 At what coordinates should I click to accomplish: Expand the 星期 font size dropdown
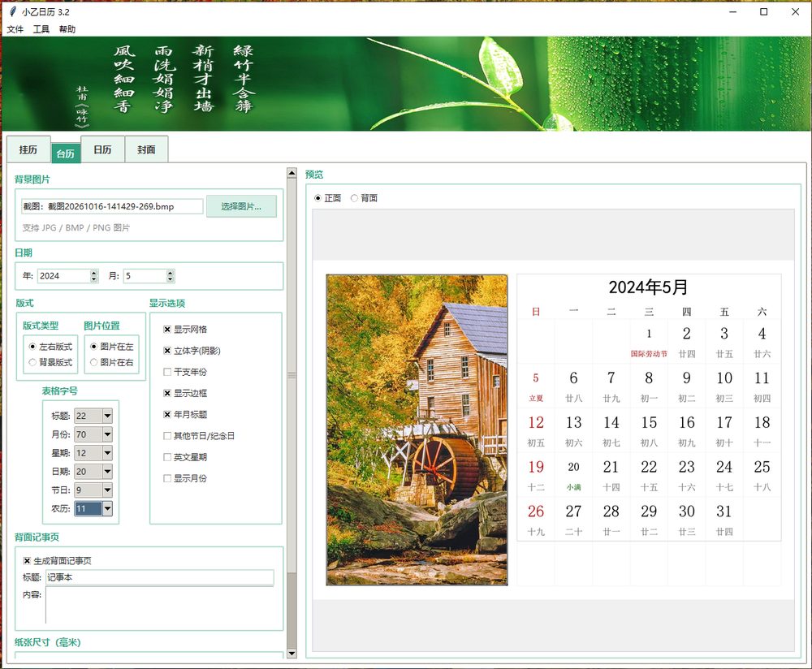click(x=107, y=453)
